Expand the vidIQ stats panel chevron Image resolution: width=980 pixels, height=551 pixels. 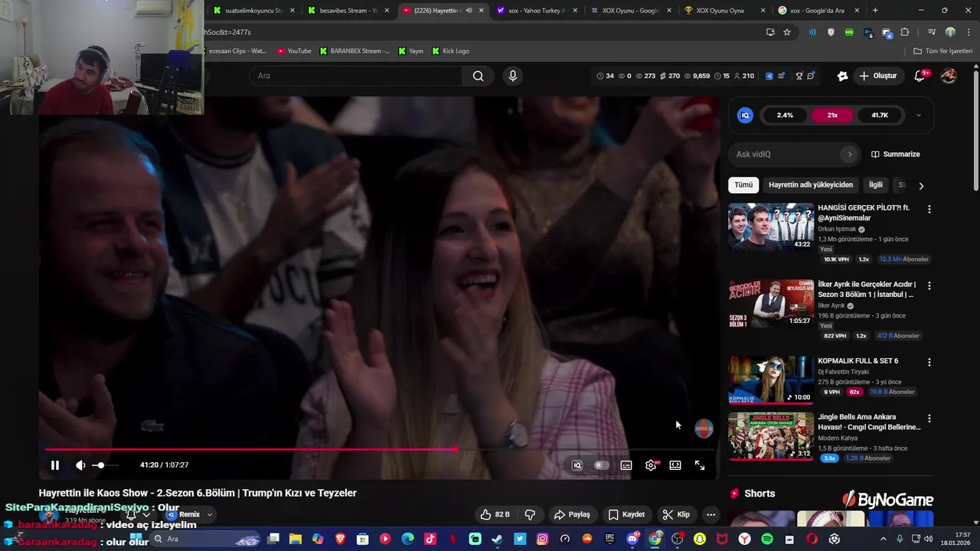[x=919, y=116]
